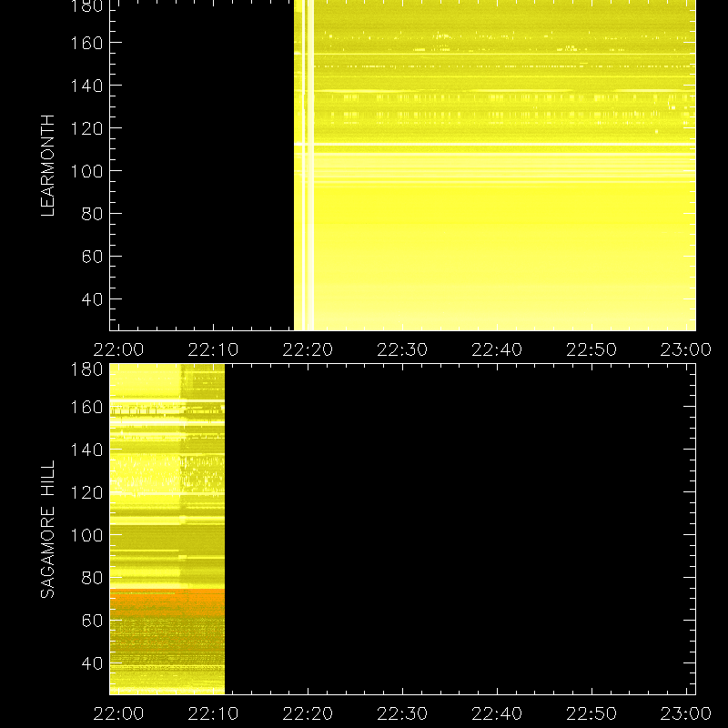Select the 160 label on Learmonth axis
The height and width of the screenshot is (728, 728).
click(x=86, y=43)
